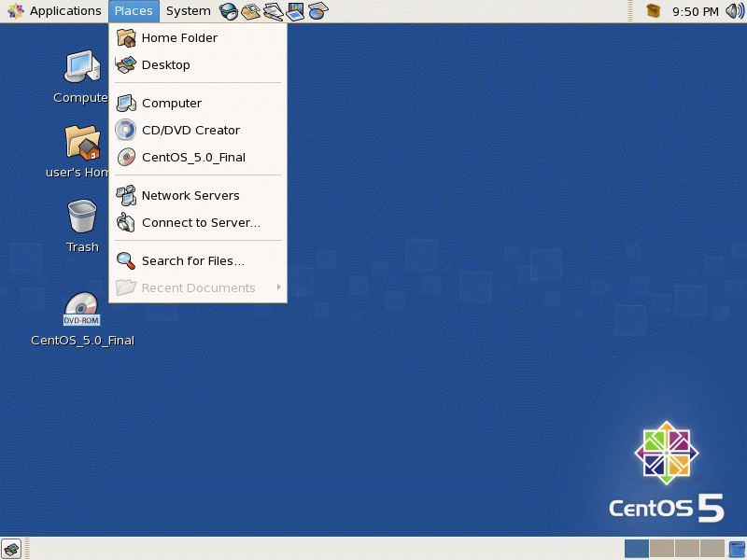Launch OpenOffice Calc from the top panel
Image resolution: width=747 pixels, height=560 pixels.
(317, 11)
